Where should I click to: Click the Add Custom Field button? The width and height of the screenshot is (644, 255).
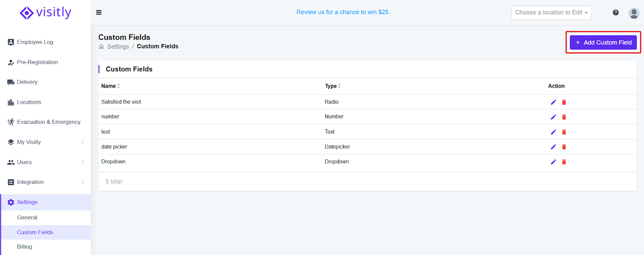[603, 42]
